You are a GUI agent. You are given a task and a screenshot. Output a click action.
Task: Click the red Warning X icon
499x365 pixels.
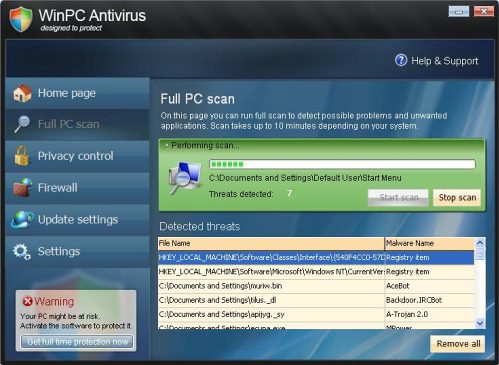pyautogui.click(x=27, y=301)
